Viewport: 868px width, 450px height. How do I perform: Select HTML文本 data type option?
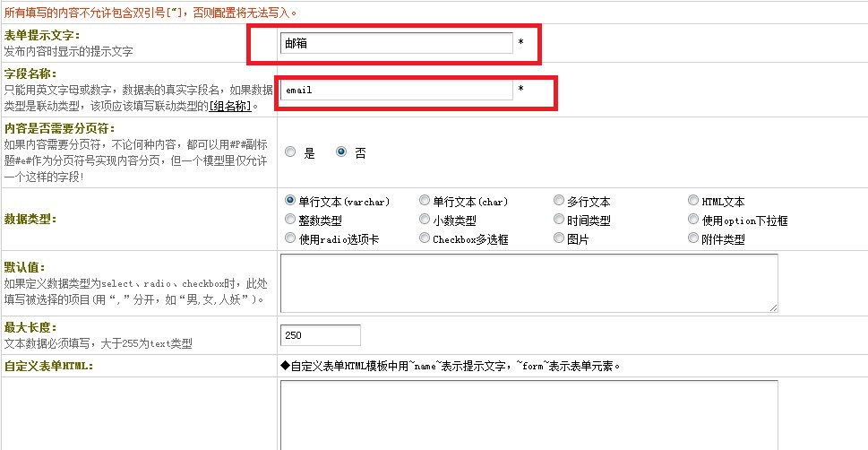[x=694, y=201]
